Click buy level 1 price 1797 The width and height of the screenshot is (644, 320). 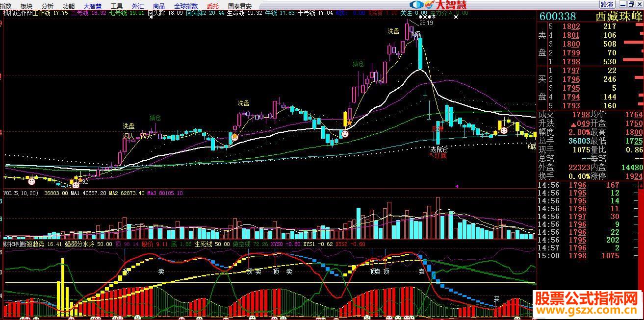point(571,71)
